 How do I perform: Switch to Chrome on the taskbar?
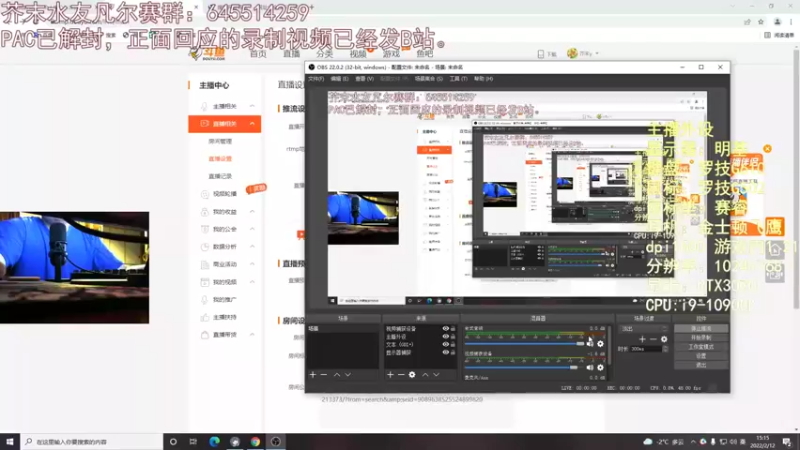[x=255, y=442]
